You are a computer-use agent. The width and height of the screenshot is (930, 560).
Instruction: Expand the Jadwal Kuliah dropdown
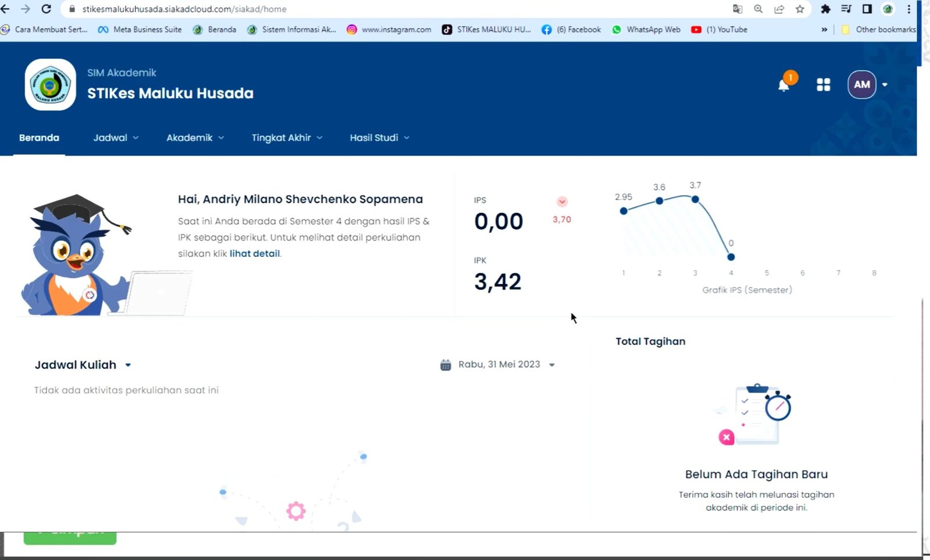tap(128, 365)
